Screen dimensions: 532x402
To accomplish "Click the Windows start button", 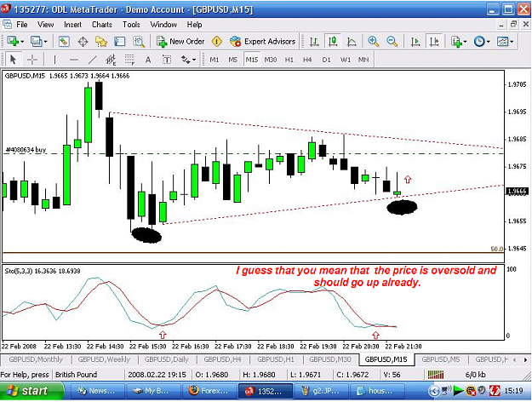I will pyautogui.click(x=32, y=391).
